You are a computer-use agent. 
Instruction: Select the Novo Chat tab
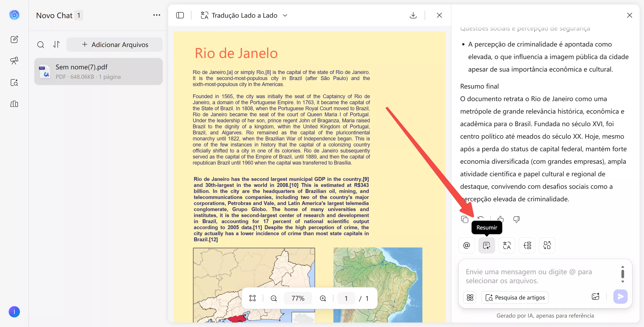55,15
